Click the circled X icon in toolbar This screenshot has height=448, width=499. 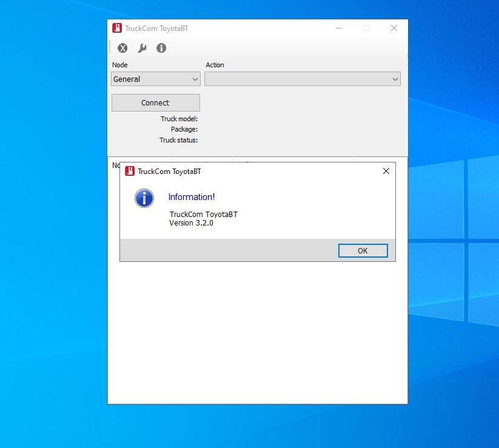point(122,48)
